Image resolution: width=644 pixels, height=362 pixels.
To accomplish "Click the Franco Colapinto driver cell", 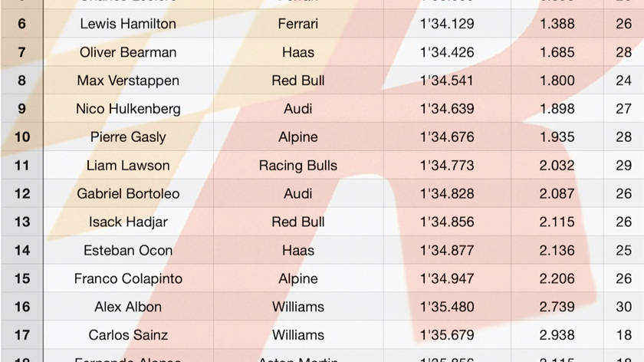I will pyautogui.click(x=128, y=279).
